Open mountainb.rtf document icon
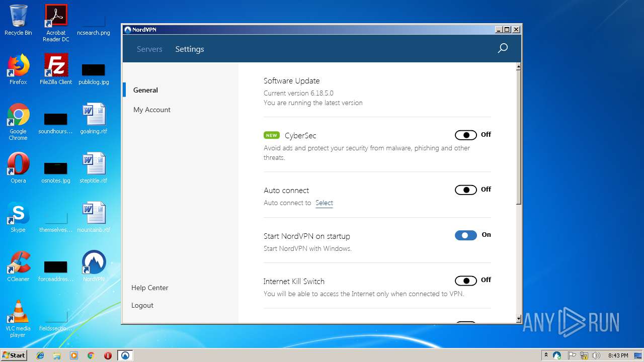The height and width of the screenshot is (362, 644). [x=94, y=217]
